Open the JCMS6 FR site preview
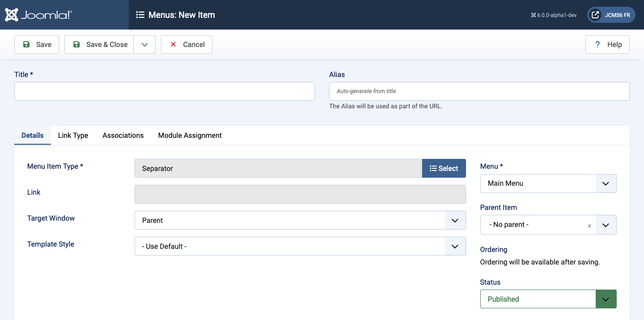 pos(611,15)
